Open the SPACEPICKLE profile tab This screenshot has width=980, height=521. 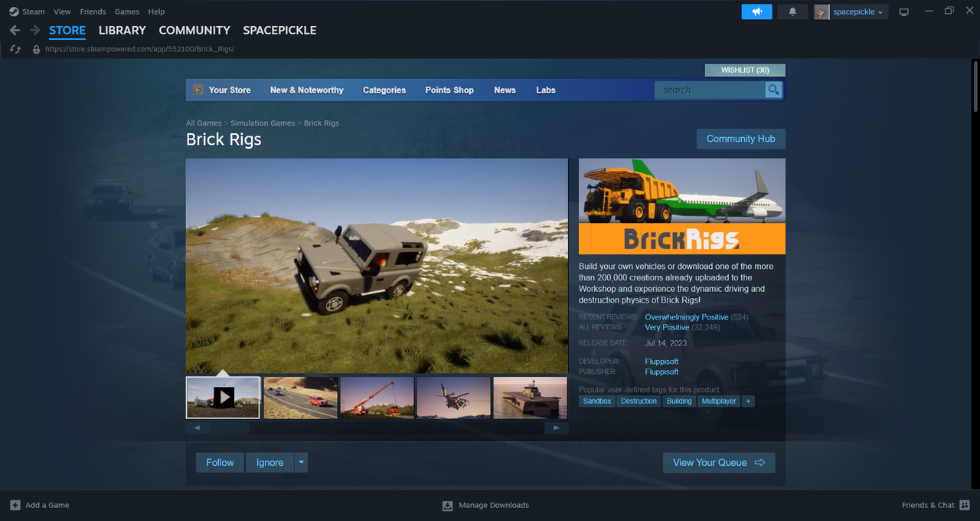[279, 30]
